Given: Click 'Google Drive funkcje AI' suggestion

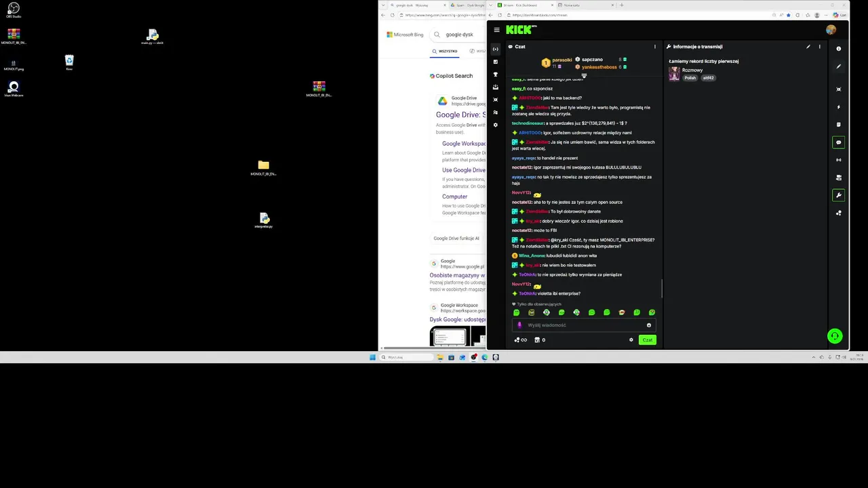Looking at the screenshot, I should click(x=456, y=239).
